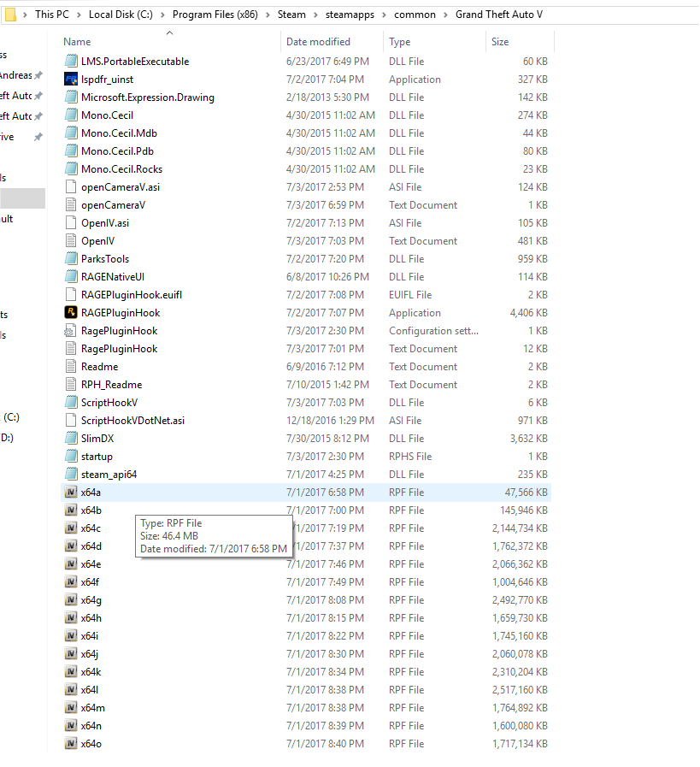
Task: Navigate to This PC in breadcrumb
Action: coord(52,15)
